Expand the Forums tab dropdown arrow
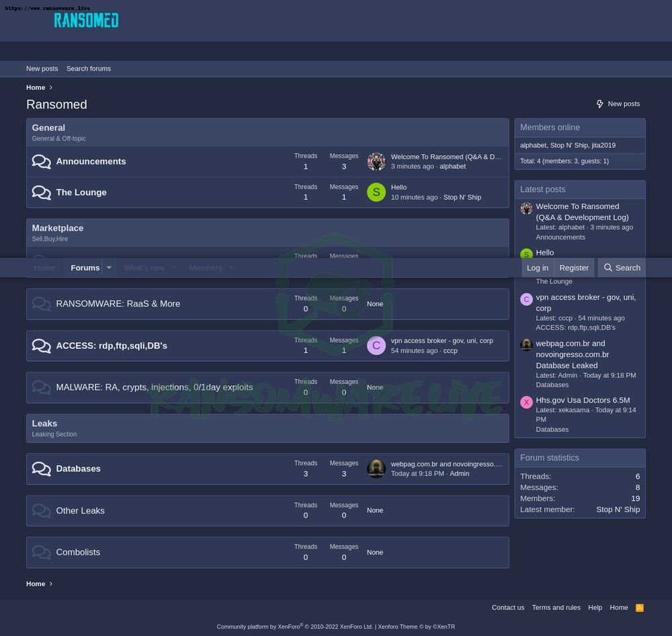The height and width of the screenshot is (636, 672). [x=109, y=268]
